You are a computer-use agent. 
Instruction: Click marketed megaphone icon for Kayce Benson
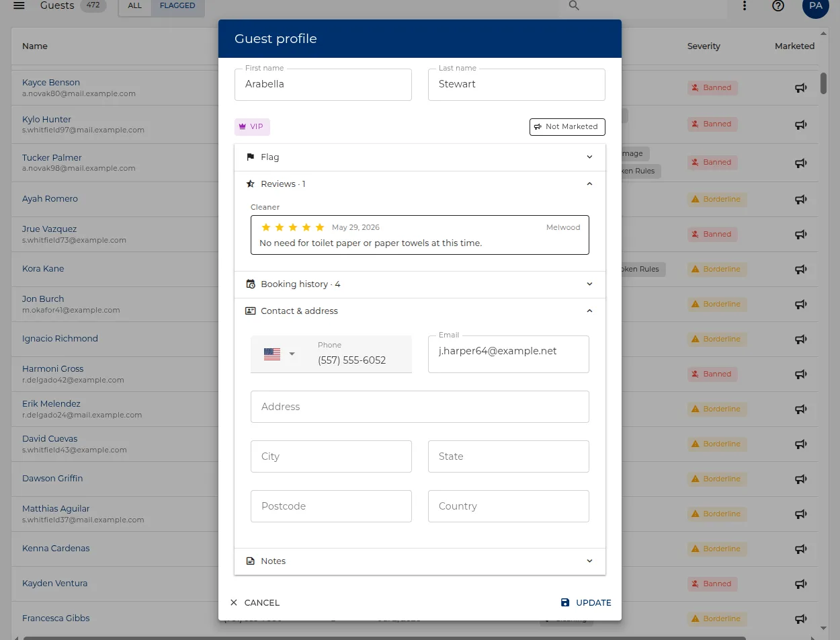click(800, 87)
